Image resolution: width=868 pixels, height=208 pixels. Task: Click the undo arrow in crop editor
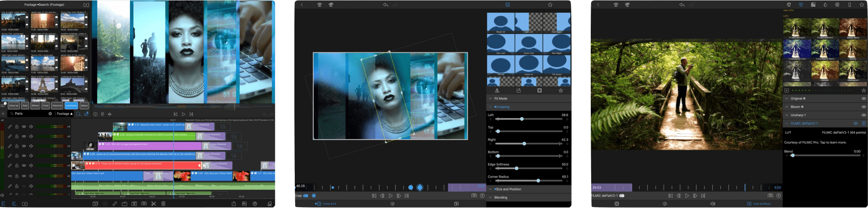(386, 5)
